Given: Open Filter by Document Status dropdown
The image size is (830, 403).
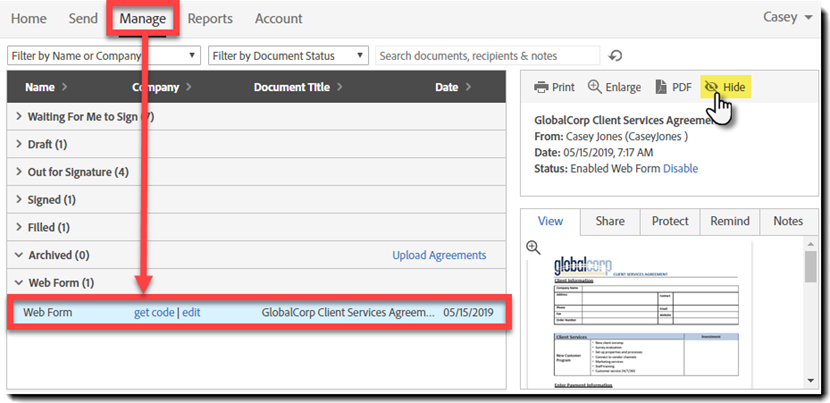Looking at the screenshot, I should pyautogui.click(x=288, y=56).
